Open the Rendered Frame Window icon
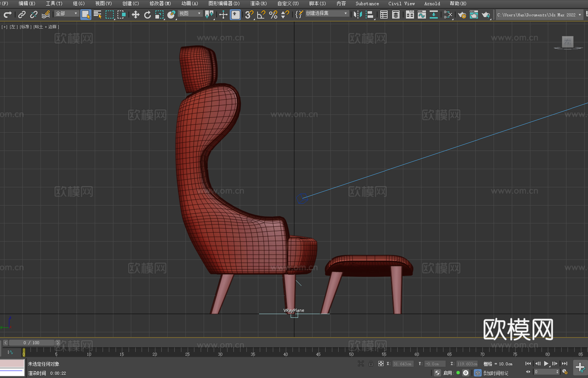The image size is (588, 378). pyautogui.click(x=474, y=14)
